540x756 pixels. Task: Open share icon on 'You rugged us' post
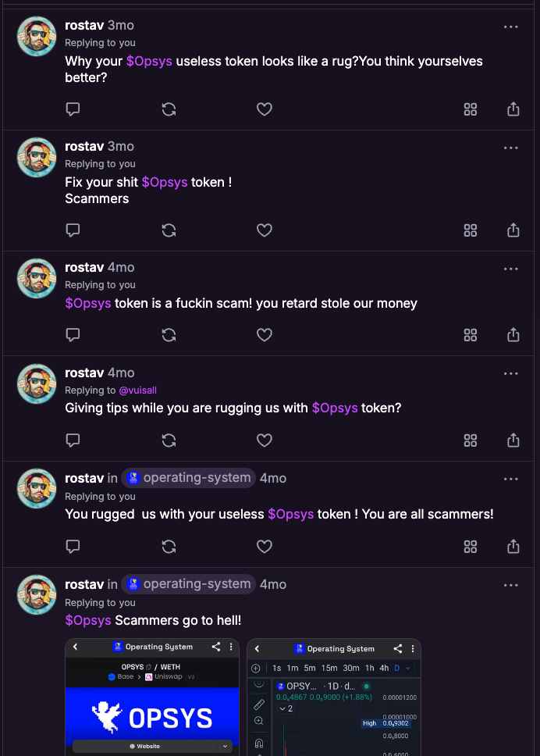click(513, 547)
